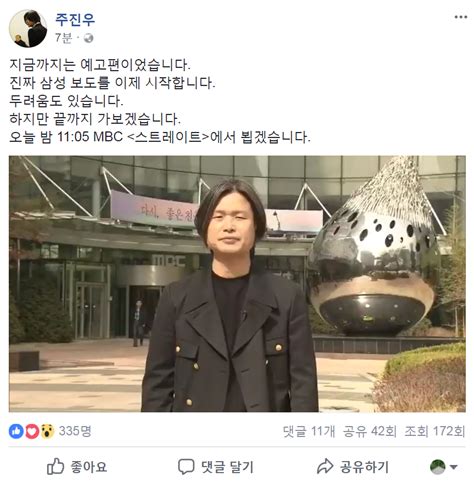Image resolution: width=474 pixels, height=483 pixels.
Task: Click the 공유하기 share button
Action: pyautogui.click(x=364, y=467)
